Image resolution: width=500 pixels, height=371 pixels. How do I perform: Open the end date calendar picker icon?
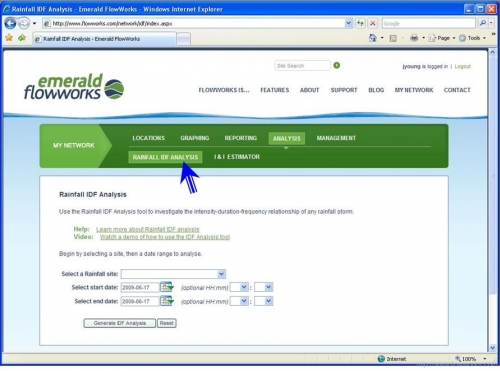click(167, 301)
